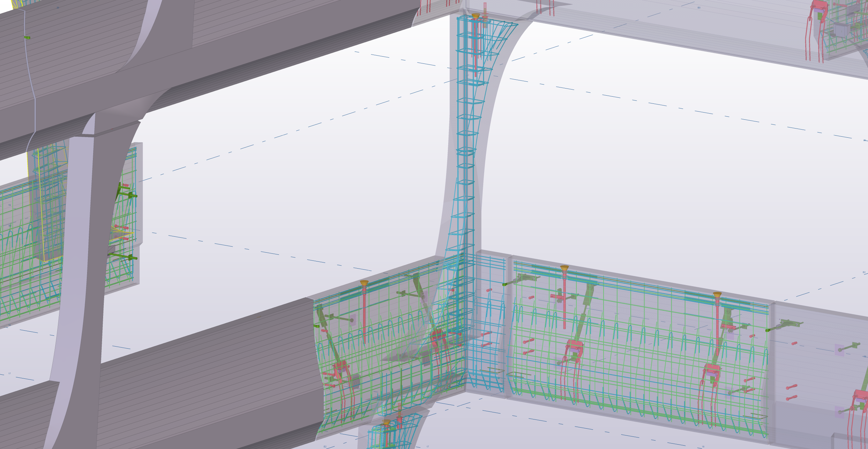Select the orange lifting cone atop tall column
Viewport: 868px width, 449px height.
click(x=475, y=16)
